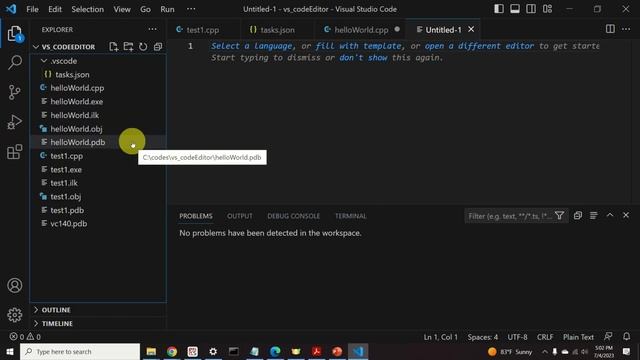The height and width of the screenshot is (360, 640).
Task: Open Source Control view
Action: pyautogui.click(x=15, y=92)
